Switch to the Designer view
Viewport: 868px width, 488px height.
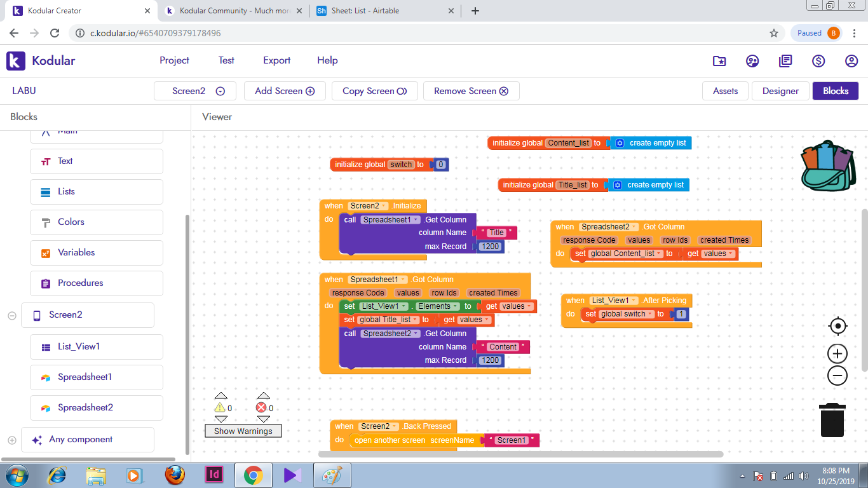tap(780, 91)
